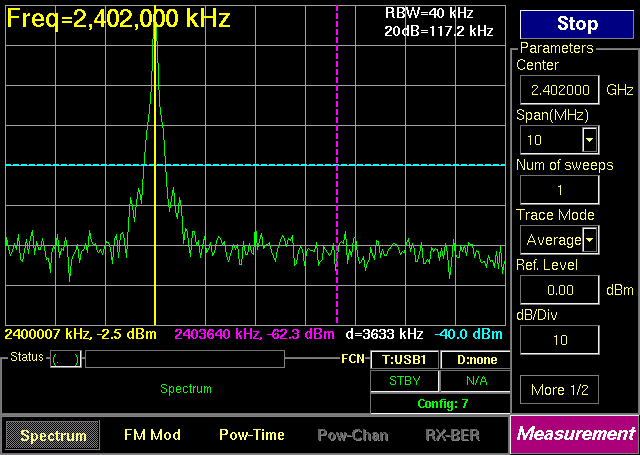The image size is (640, 455).
Task: Click the Span(MHz) label
Action: [552, 115]
